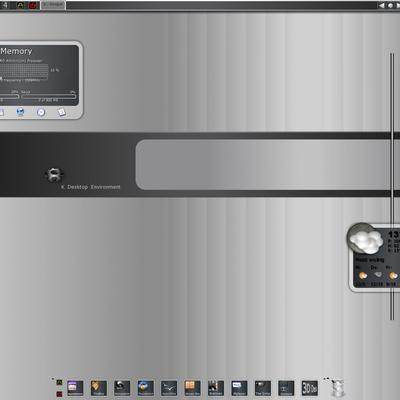Viewport: 400px width, 400px height.
Task: Click the large cloud icon on the weather widget
Action: (x=365, y=239)
